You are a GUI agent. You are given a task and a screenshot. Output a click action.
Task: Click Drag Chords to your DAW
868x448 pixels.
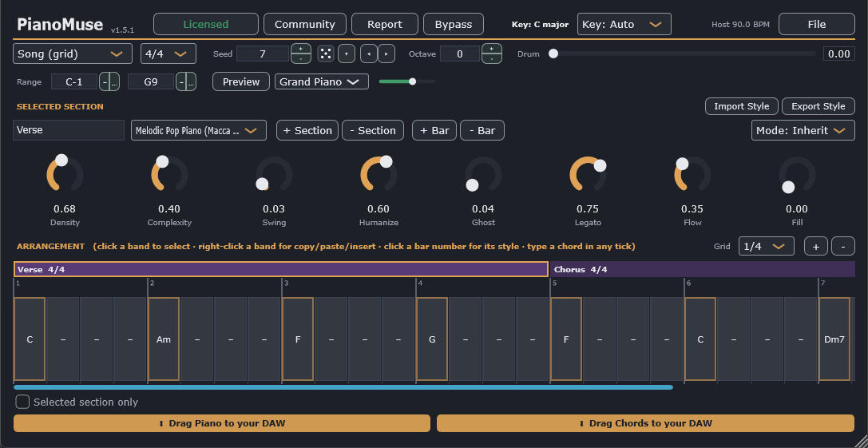click(645, 423)
